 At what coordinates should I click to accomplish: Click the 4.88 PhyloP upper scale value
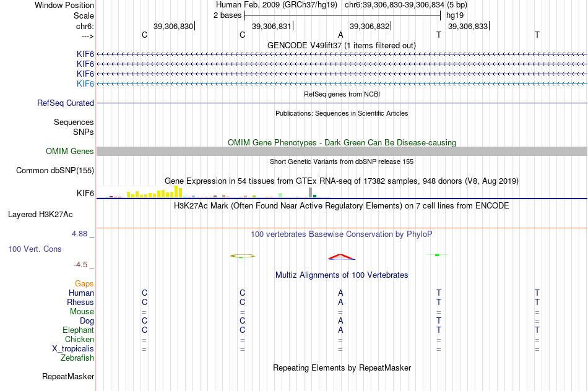(x=79, y=234)
